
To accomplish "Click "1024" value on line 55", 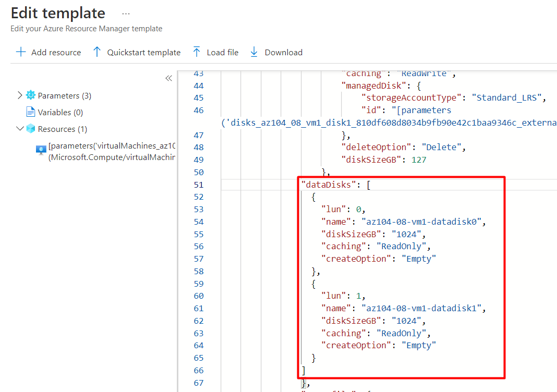I will 406,235.
